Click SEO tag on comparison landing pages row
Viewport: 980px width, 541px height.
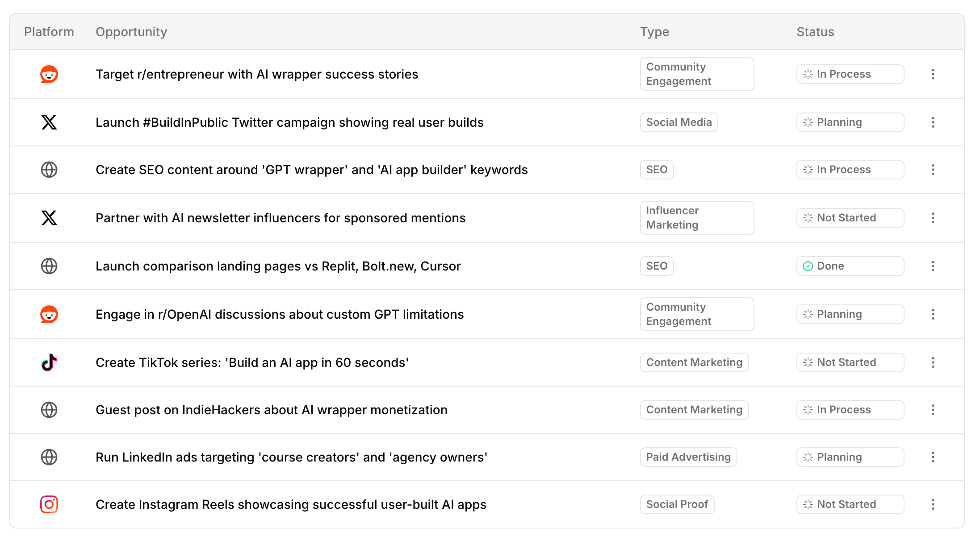click(x=657, y=266)
